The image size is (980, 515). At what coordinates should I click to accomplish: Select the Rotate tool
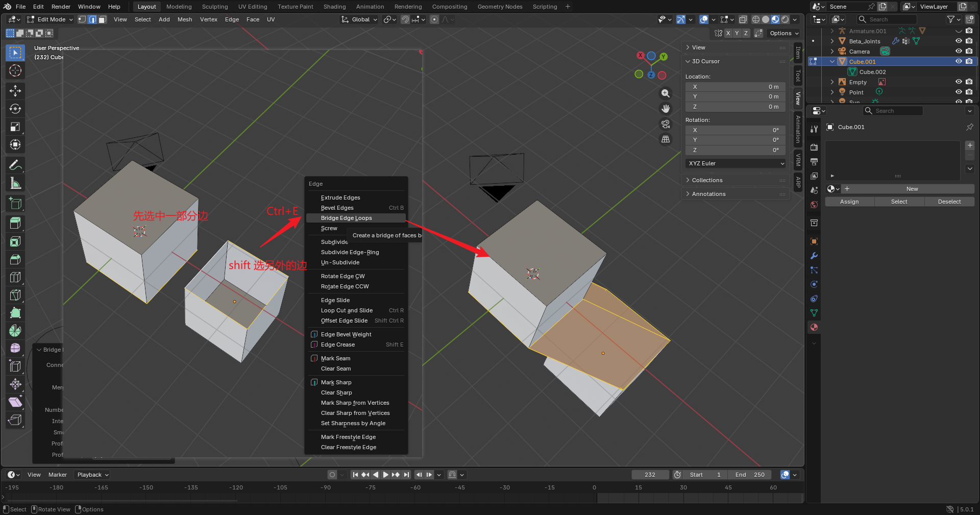(x=15, y=109)
